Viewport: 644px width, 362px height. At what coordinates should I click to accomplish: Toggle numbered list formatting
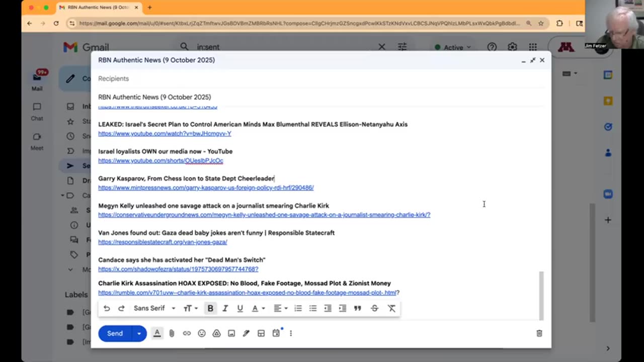point(298,308)
